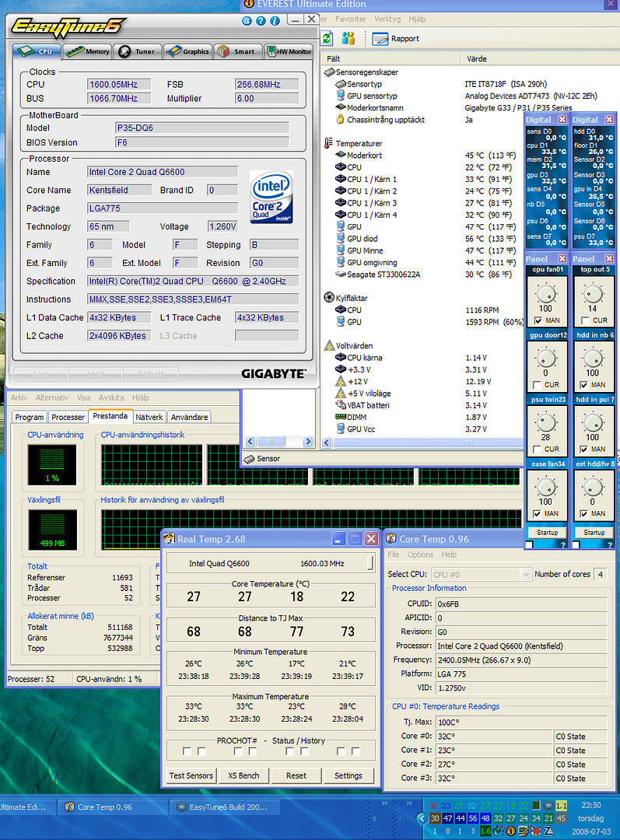Expand hidden tray icons with the round arrow
The image size is (620, 840).
click(x=422, y=818)
